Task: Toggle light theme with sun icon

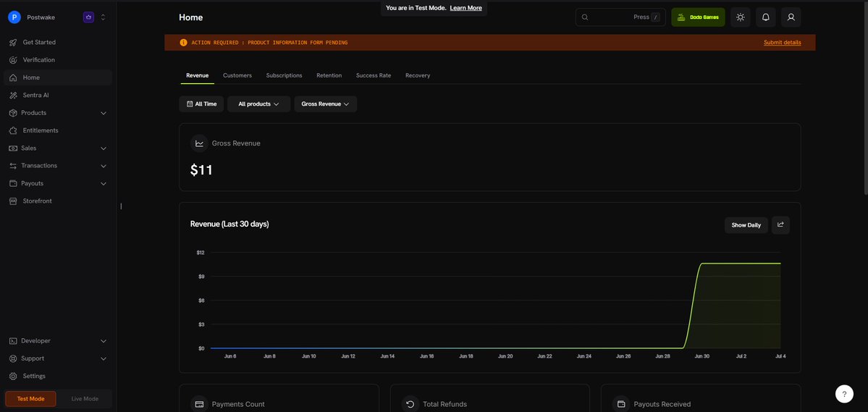Action: (741, 17)
